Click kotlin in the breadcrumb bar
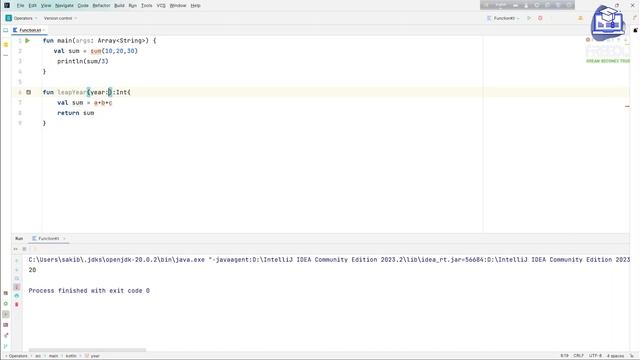This screenshot has height=360, width=640. click(71, 356)
